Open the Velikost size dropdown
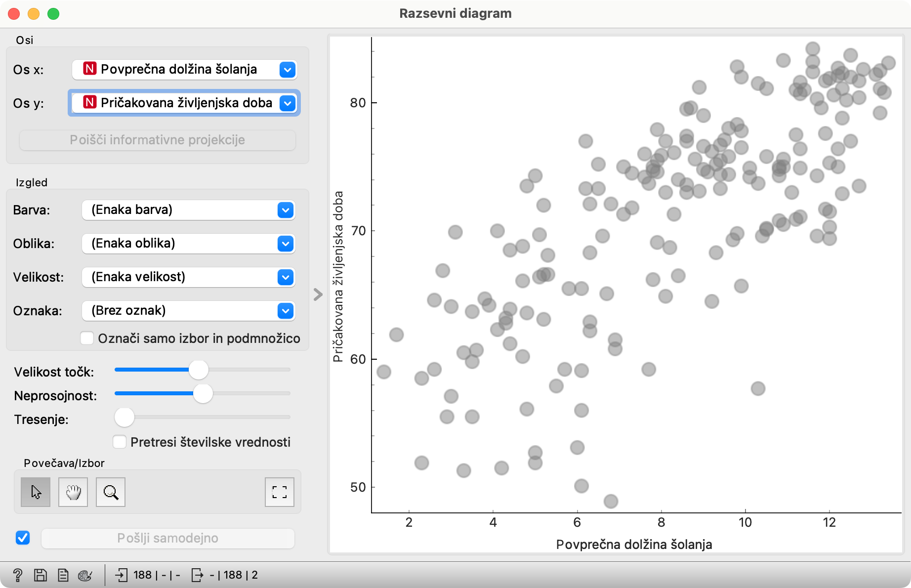Screen dimensions: 911x588 coord(188,277)
